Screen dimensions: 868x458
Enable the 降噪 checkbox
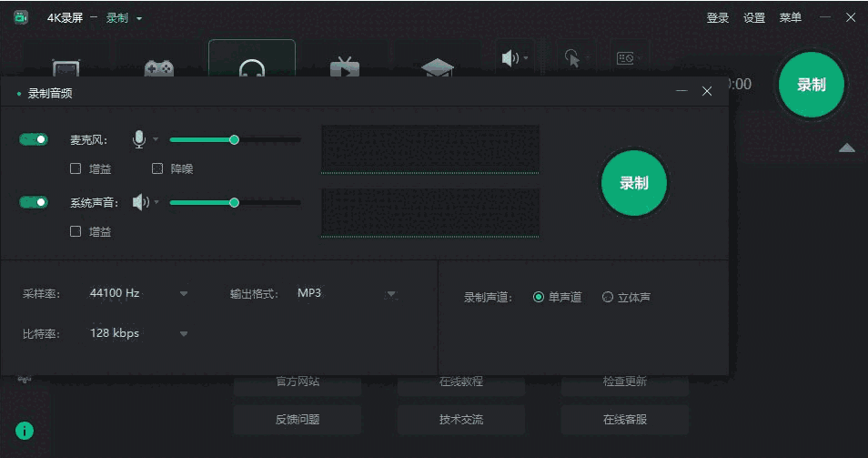pyautogui.click(x=157, y=168)
